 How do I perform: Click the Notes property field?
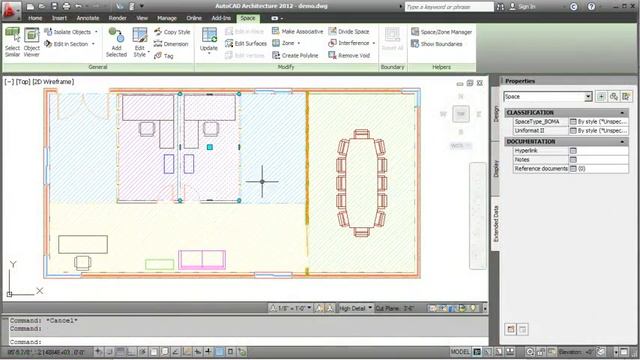coord(598,160)
